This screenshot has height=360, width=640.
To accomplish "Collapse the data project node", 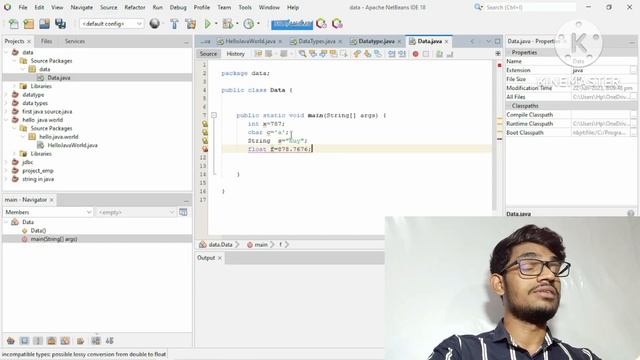I will pos(6,52).
